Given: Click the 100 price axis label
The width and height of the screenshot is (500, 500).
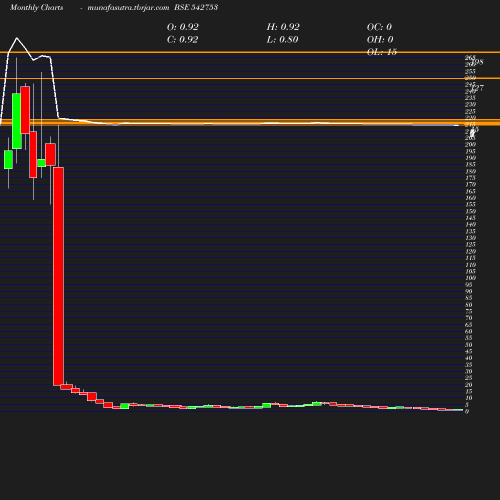Looking at the screenshot, I should [470, 278].
